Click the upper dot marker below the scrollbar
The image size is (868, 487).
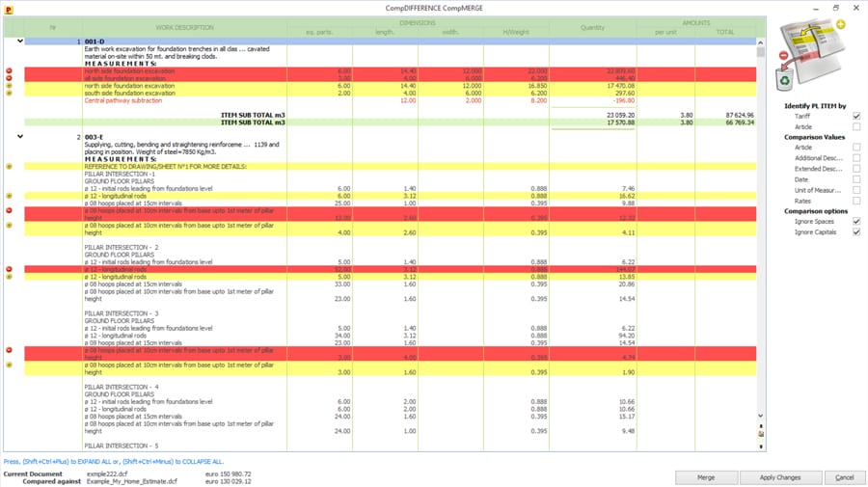coord(761,426)
